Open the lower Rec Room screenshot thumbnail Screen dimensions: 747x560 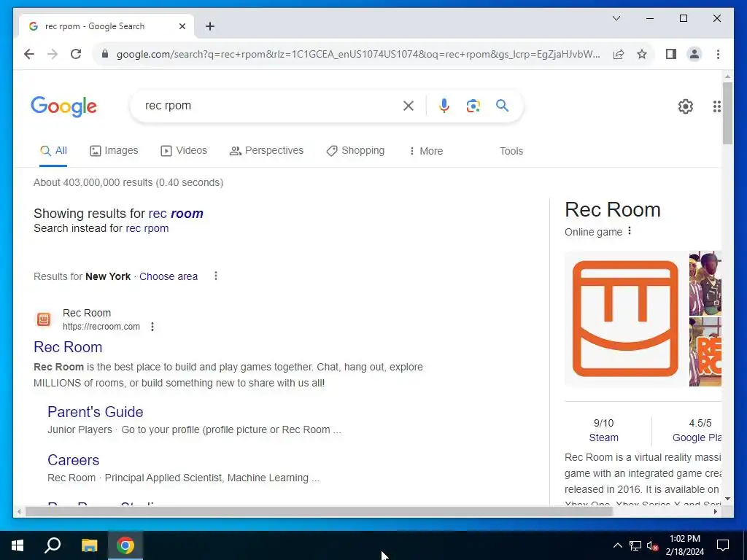point(705,352)
